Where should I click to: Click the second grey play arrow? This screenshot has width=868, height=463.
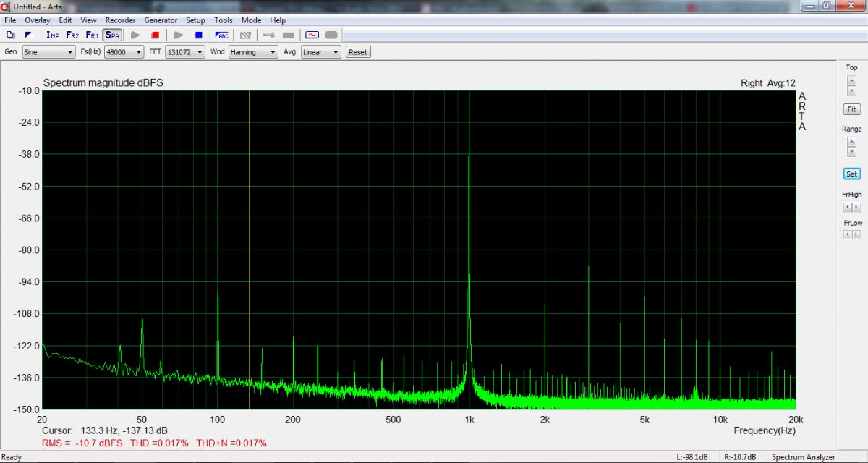178,35
